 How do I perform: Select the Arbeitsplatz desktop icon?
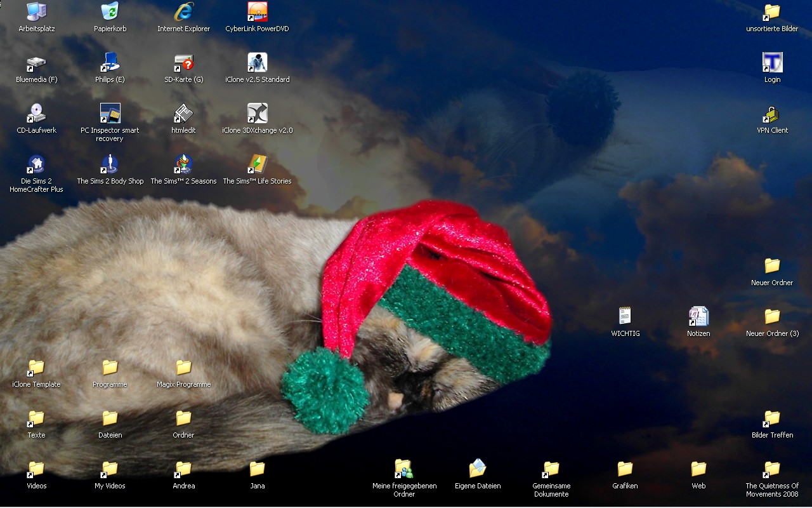click(36, 12)
